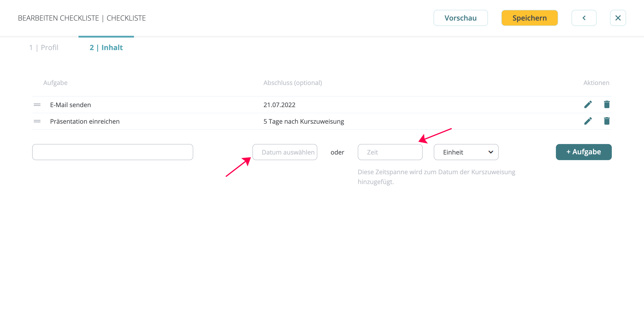
Task: Select the E-Mail senden task text
Action: (70, 105)
